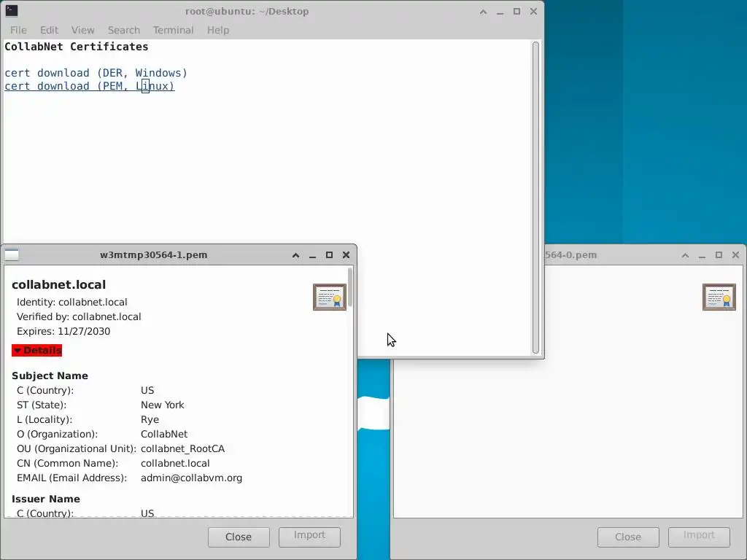
Task: Roll up the terminal window with the up-arrow button
Action: pyautogui.click(x=483, y=12)
